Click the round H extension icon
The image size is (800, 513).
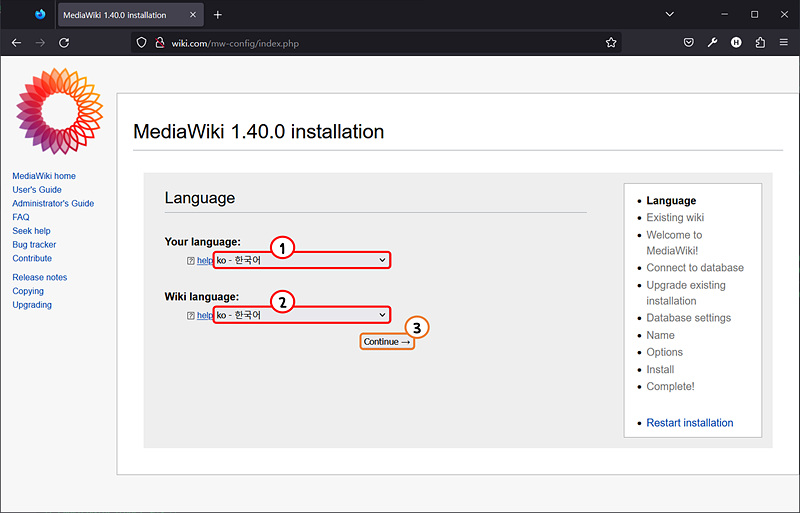(736, 43)
